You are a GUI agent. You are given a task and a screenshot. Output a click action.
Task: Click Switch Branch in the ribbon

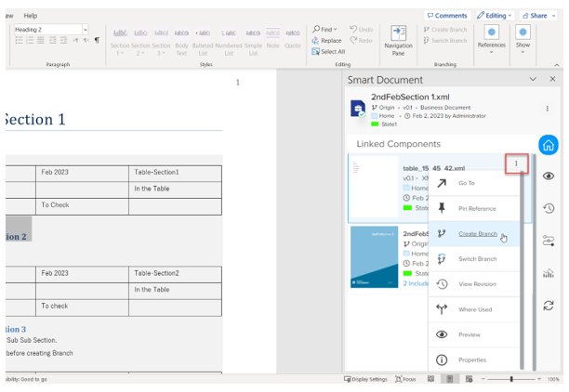[x=445, y=41]
